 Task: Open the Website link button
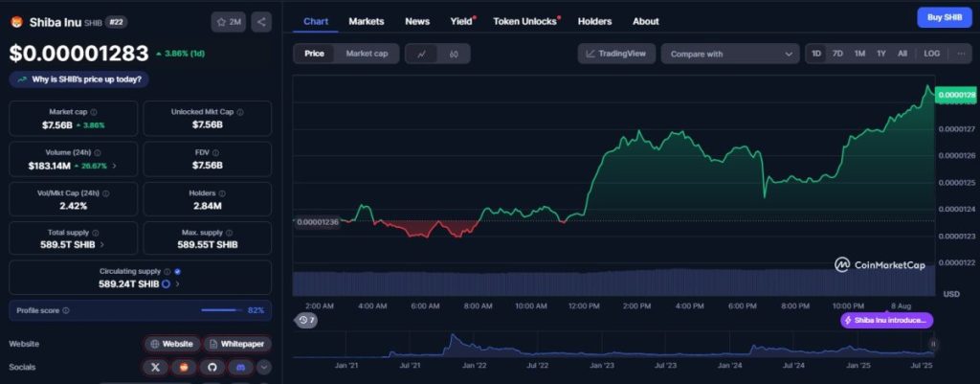point(172,344)
